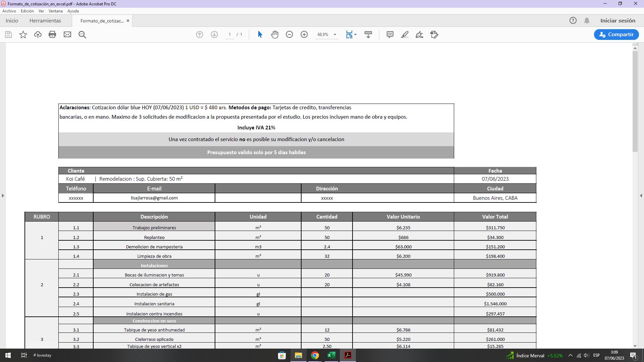Add a comment sticky note
This screenshot has width=644, height=362.
tap(390, 35)
